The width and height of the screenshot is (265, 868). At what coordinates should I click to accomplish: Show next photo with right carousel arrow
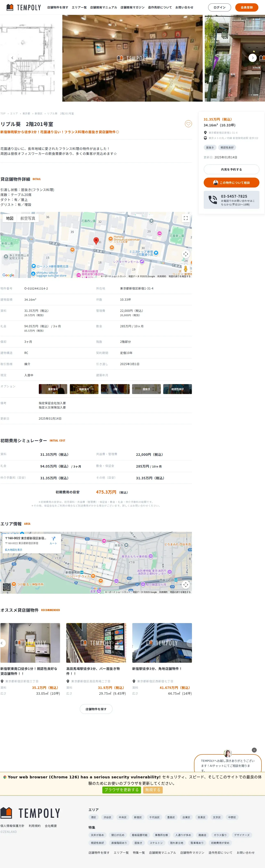tap(253, 58)
